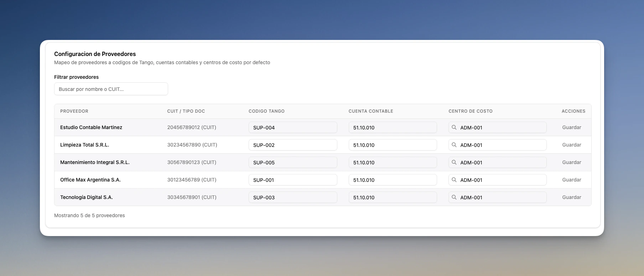Click Guardar for Mantenimiento Integral S.R.L.
Screen dimensions: 644x276
572,162
